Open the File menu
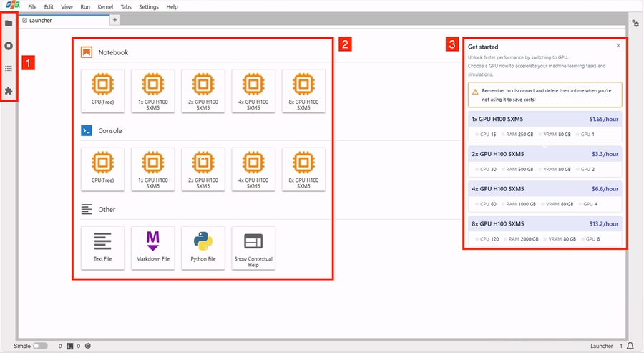 pyautogui.click(x=32, y=6)
